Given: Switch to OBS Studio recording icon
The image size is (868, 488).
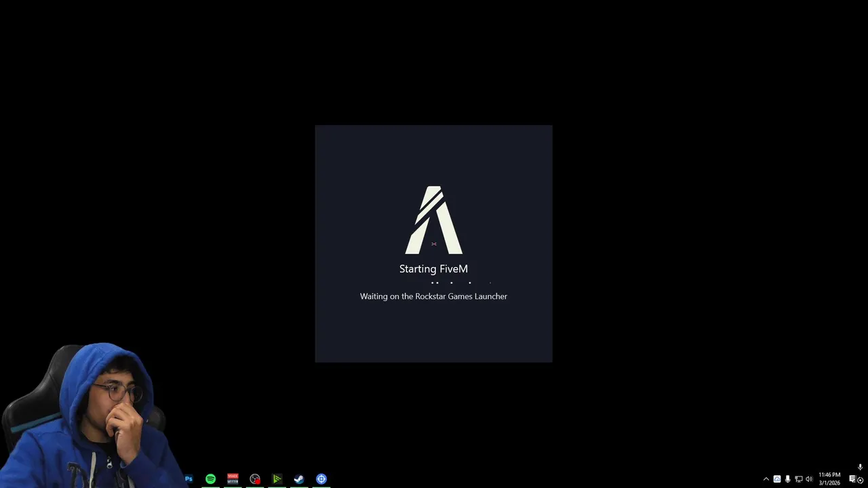Looking at the screenshot, I should [x=255, y=479].
